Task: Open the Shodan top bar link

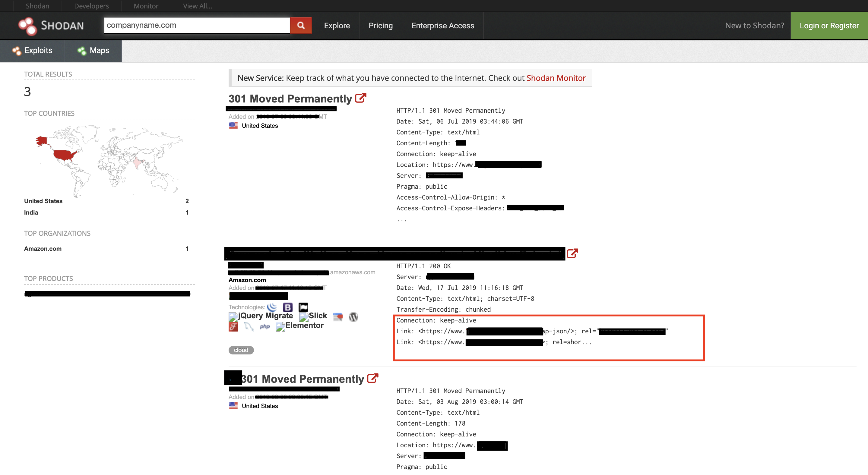Action: click(x=37, y=6)
